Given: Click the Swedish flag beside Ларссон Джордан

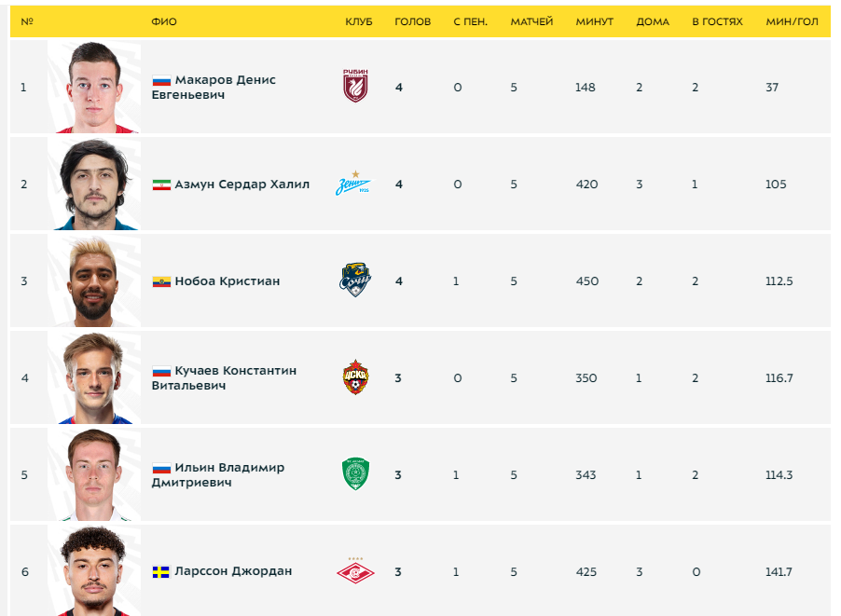Looking at the screenshot, I should (161, 572).
